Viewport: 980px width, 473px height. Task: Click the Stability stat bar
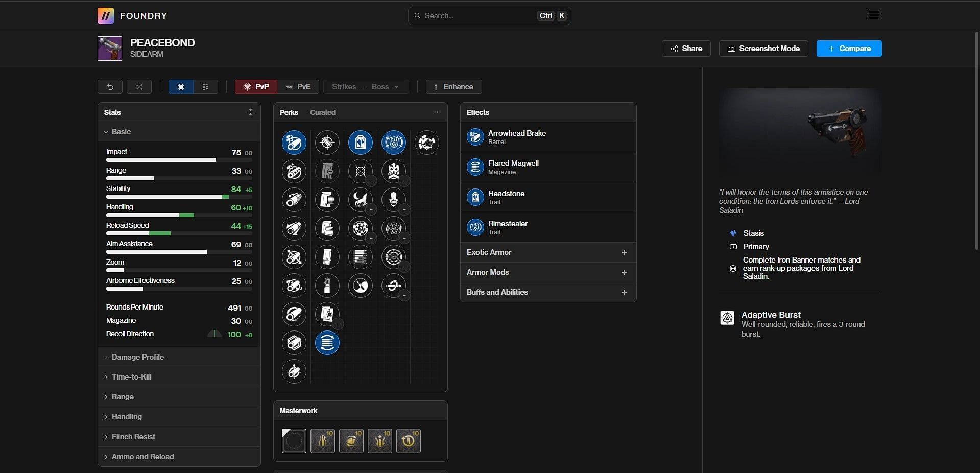(179, 197)
